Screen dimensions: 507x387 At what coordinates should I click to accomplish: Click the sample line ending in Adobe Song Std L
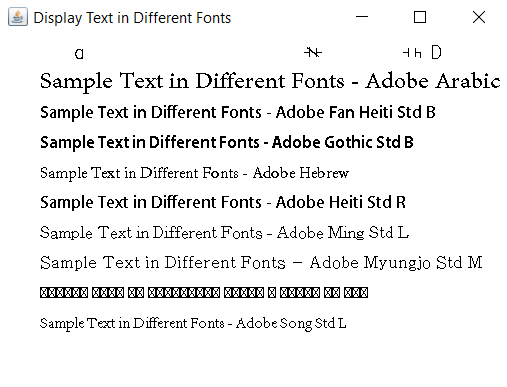click(193, 323)
